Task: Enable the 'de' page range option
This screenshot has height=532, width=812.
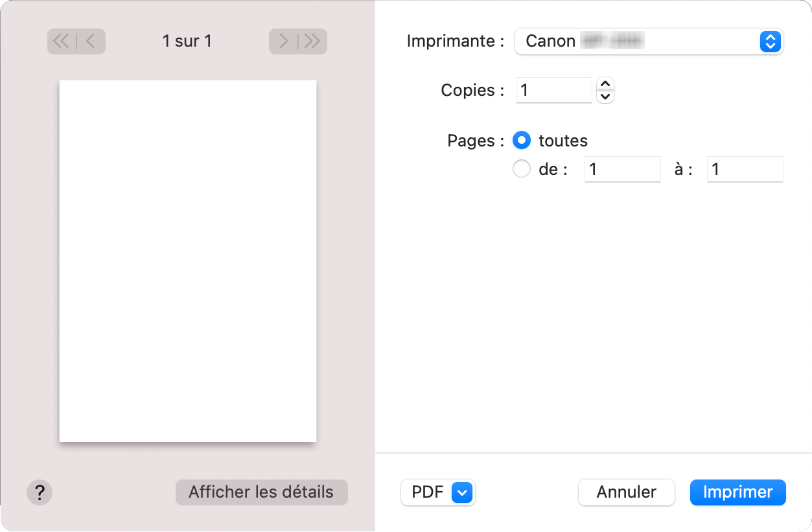Action: [522, 168]
